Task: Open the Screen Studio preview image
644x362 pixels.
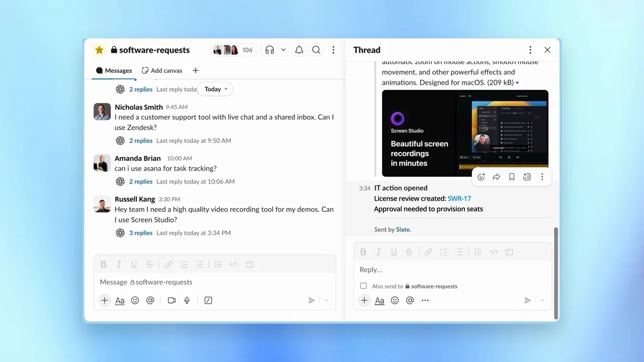Action: [465, 133]
